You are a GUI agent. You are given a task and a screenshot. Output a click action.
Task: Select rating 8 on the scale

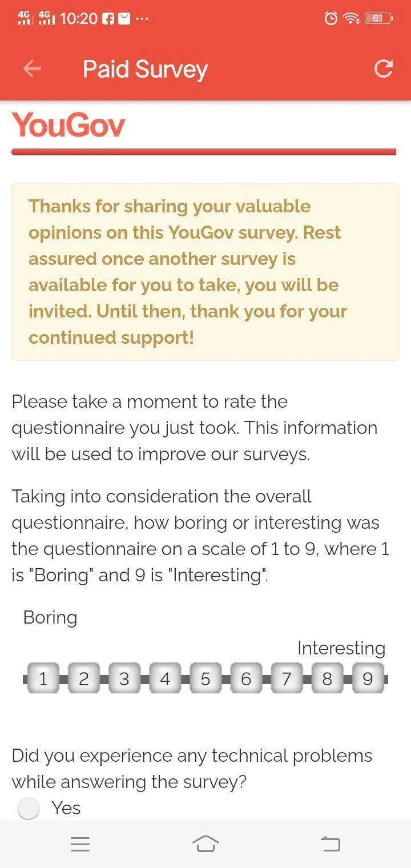[327, 678]
